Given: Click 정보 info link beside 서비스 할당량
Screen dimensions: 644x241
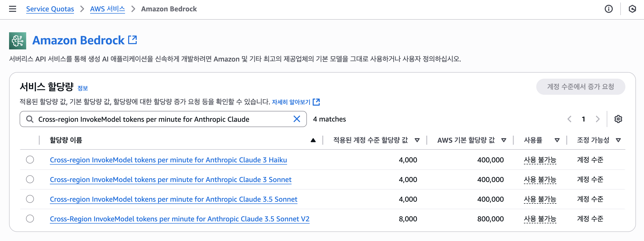Looking at the screenshot, I should tap(83, 88).
